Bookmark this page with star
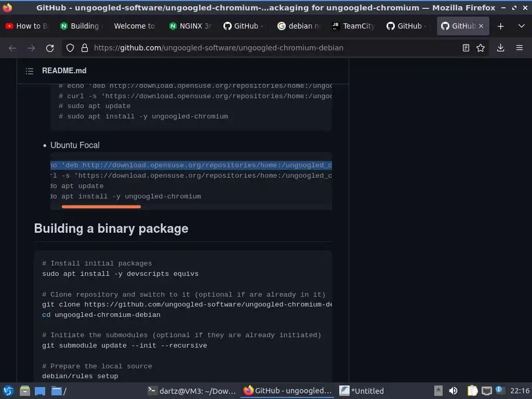This screenshot has height=399, width=532. [481, 48]
